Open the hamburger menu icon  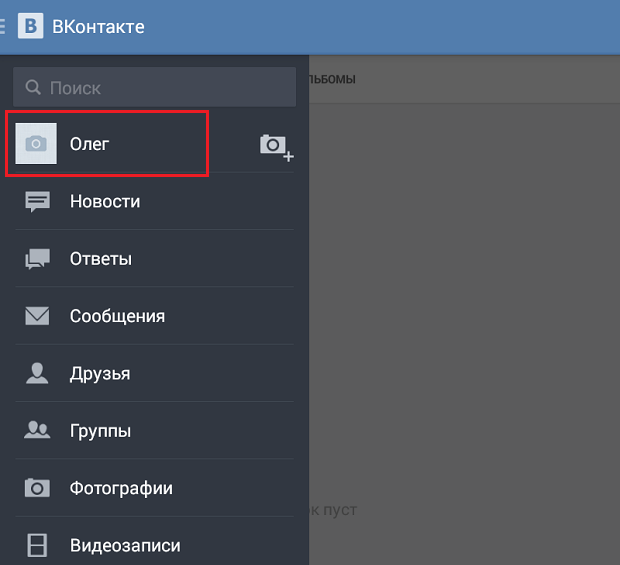click(2, 26)
